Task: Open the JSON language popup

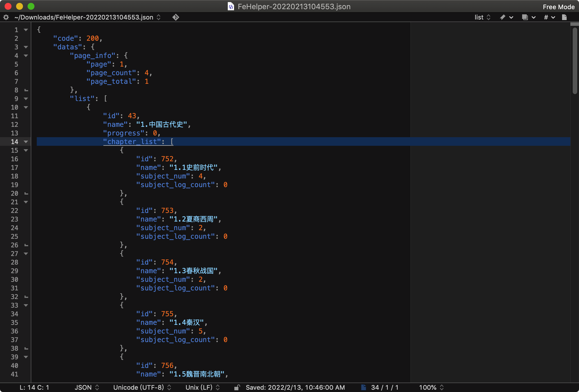Action: click(87, 387)
